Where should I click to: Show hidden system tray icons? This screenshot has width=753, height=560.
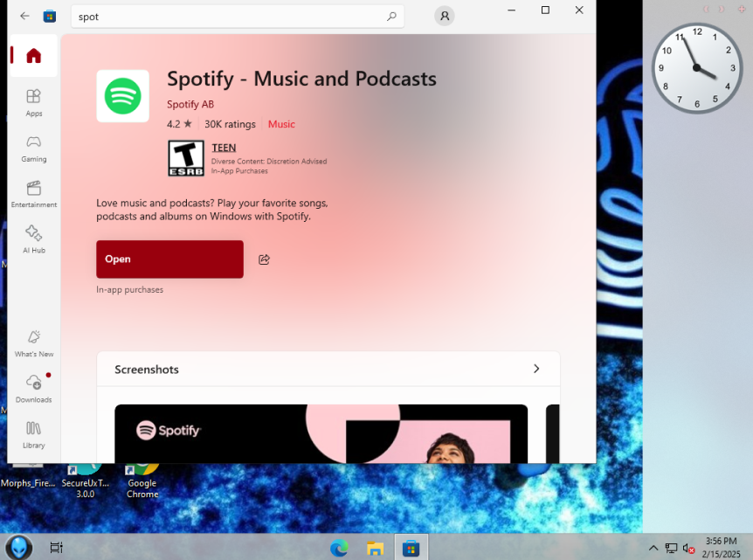653,548
